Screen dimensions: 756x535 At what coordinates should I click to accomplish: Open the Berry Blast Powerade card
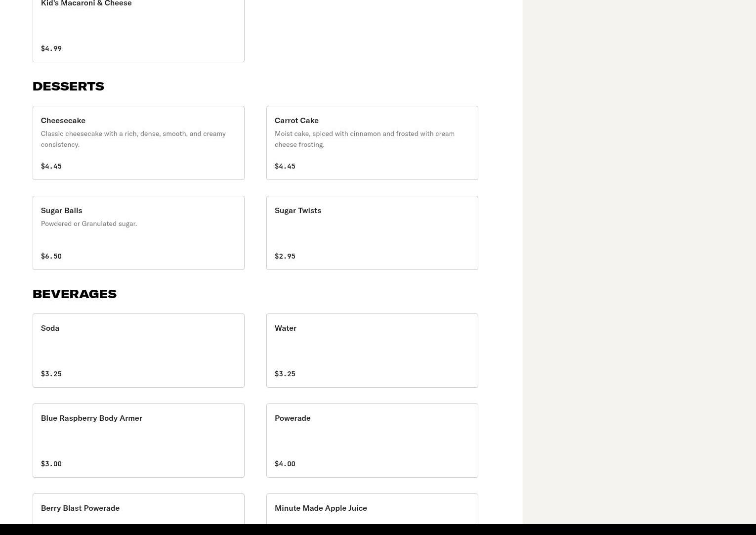pyautogui.click(x=138, y=509)
